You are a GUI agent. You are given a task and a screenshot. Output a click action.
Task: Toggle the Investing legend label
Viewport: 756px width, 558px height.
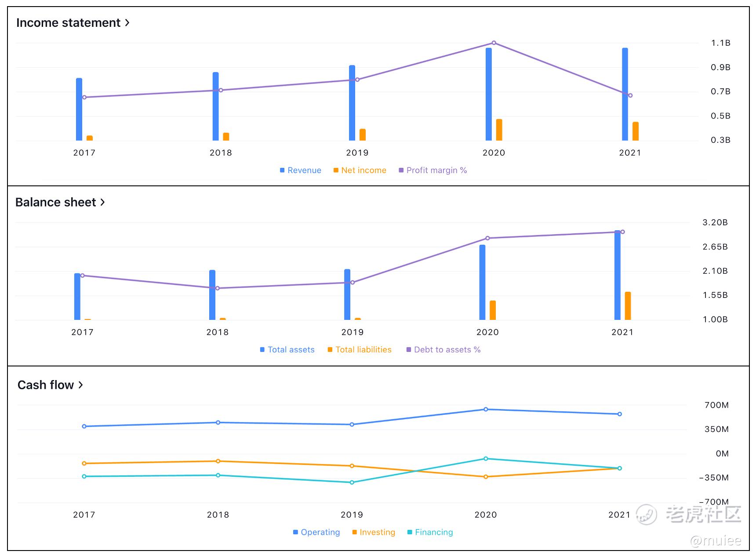point(377,533)
